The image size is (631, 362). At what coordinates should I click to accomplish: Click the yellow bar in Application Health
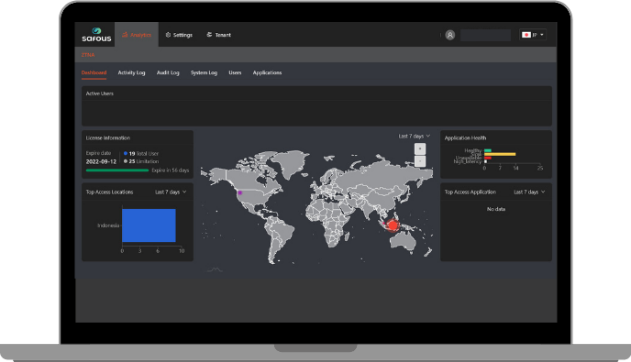point(500,154)
